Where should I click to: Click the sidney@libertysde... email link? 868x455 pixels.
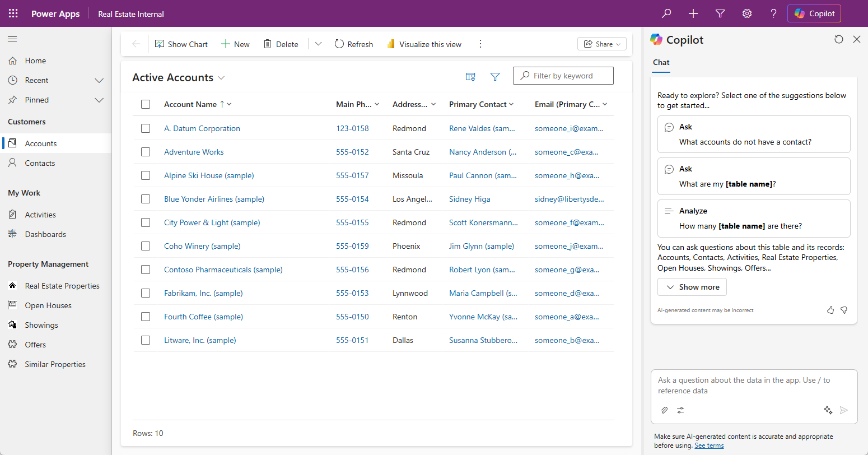coord(569,199)
